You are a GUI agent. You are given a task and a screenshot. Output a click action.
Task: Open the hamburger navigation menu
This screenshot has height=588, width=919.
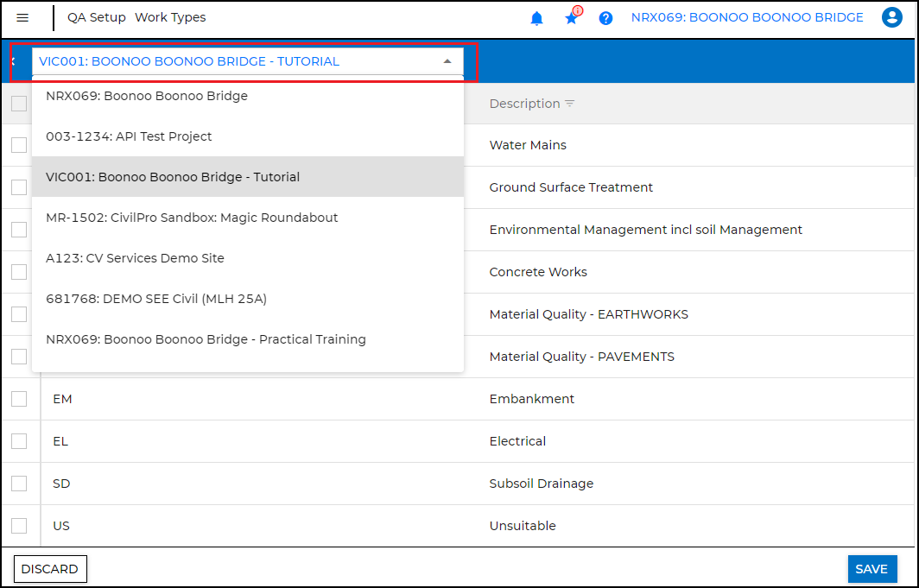(22, 17)
